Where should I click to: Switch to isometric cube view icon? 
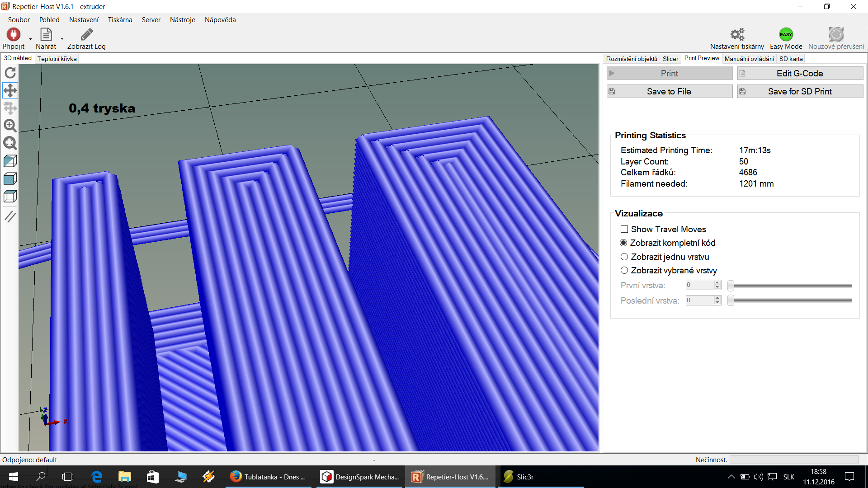[x=10, y=161]
